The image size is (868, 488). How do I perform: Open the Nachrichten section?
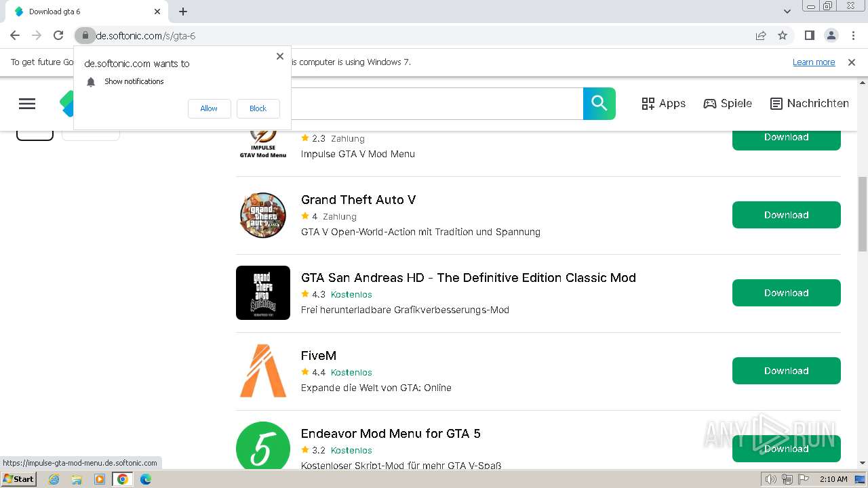point(810,104)
